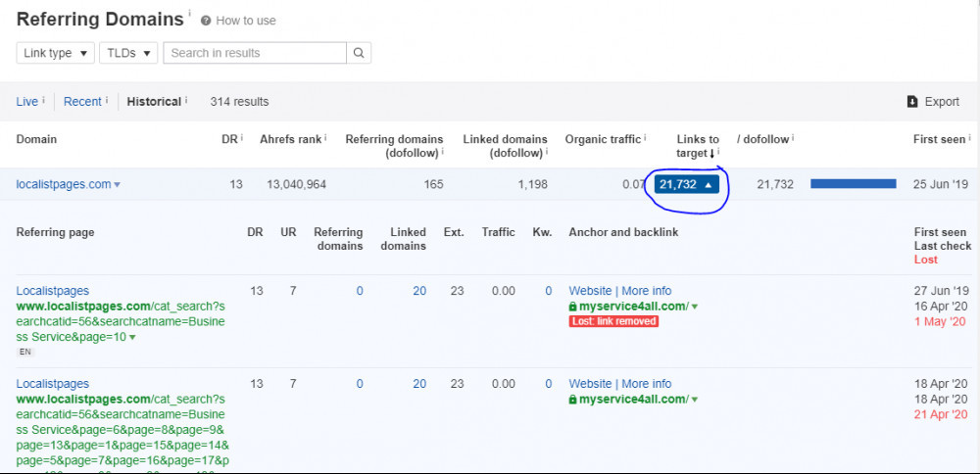Click the 21 Apr '20 lost date
Image resolution: width=980 pixels, height=474 pixels.
click(x=941, y=414)
